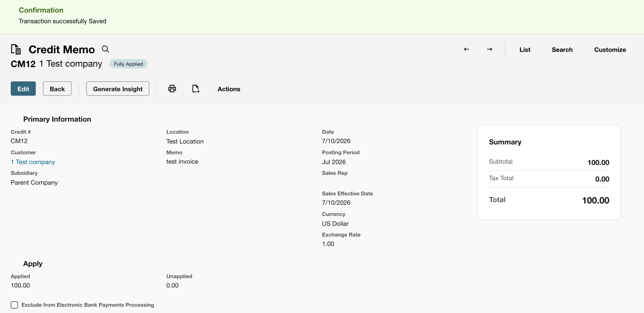
Task: Click the Summary panel heading
Action: 505,142
